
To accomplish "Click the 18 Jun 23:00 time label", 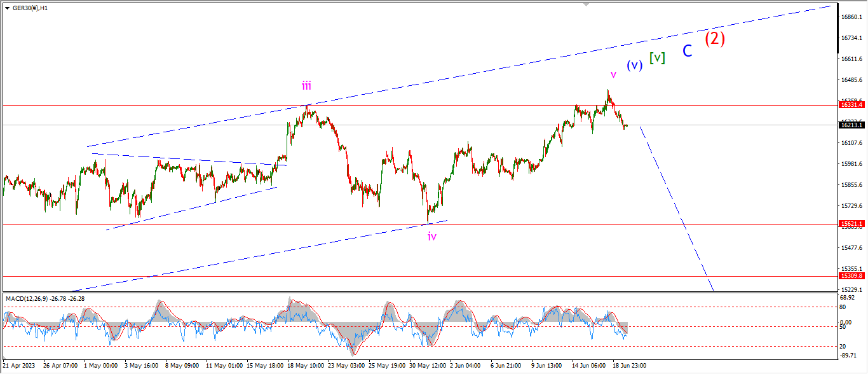I will point(630,366).
